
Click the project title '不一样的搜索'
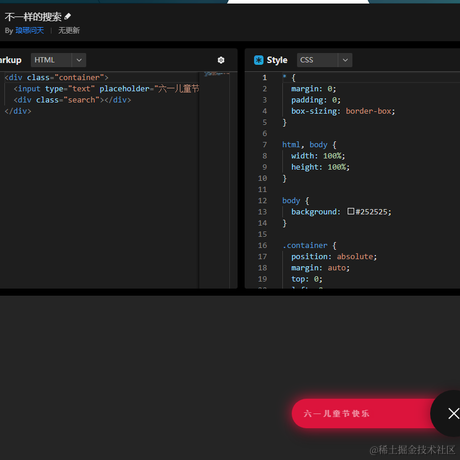tap(33, 17)
